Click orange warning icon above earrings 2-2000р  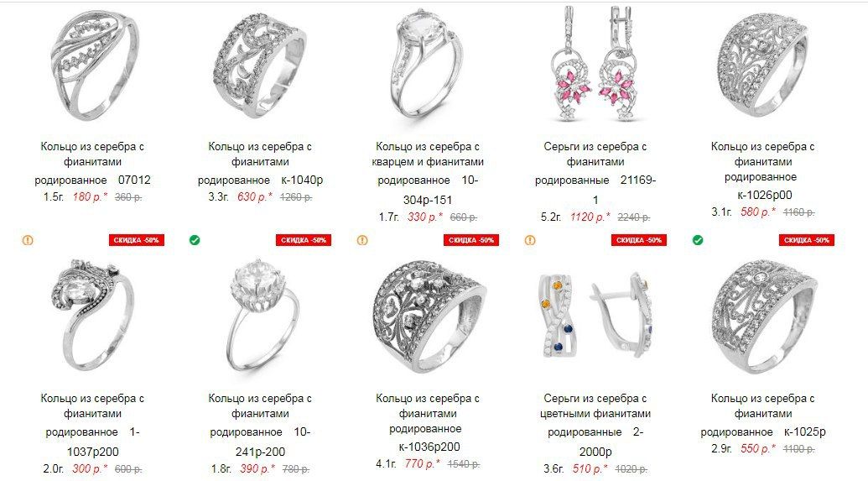click(530, 240)
